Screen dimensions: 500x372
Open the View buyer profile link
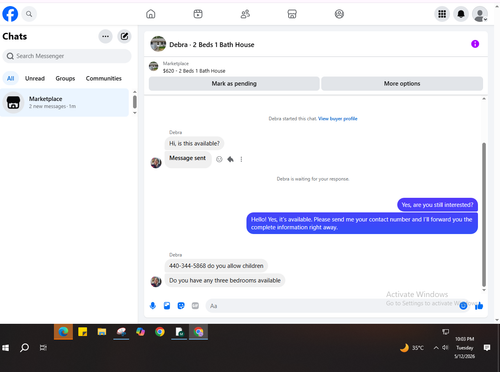(338, 119)
